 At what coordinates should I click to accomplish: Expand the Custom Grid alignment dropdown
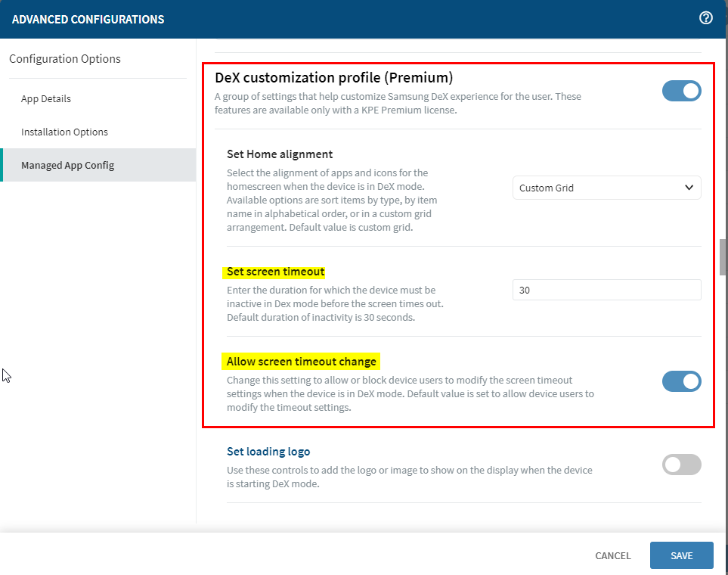point(606,188)
